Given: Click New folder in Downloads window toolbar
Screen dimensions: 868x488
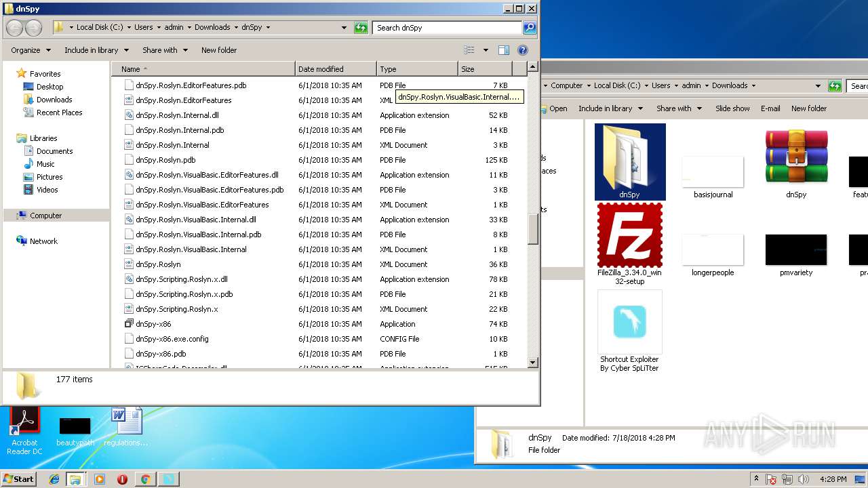Looking at the screenshot, I should pyautogui.click(x=809, y=108).
